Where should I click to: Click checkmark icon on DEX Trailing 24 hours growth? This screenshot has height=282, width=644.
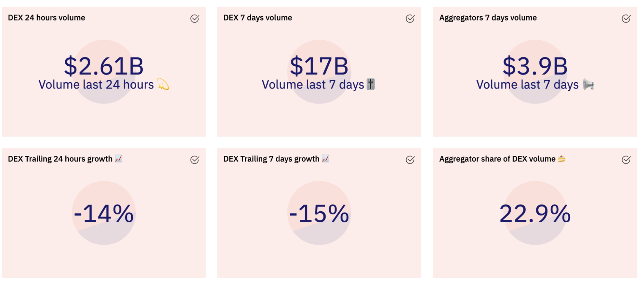(x=195, y=159)
